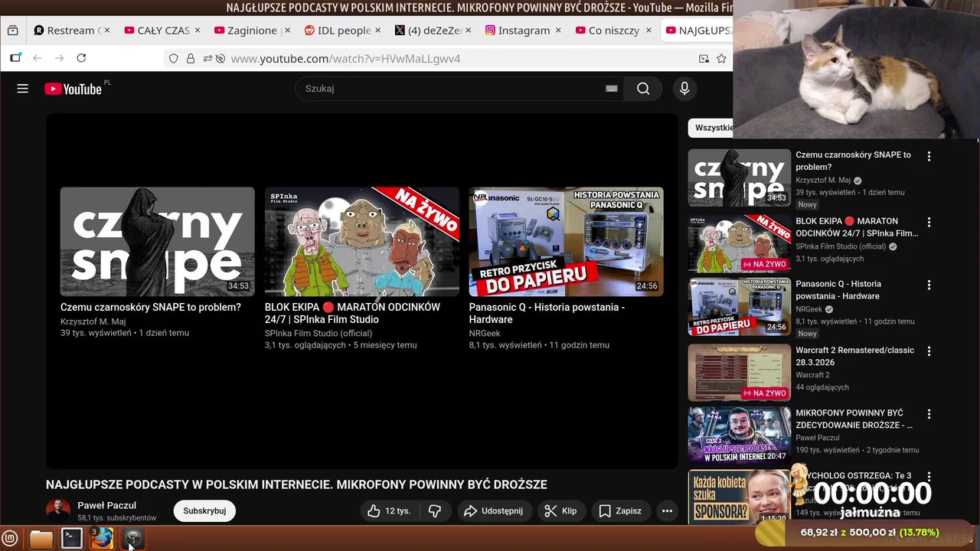This screenshot has height=551, width=980.
Task: Open sidebar MIKROFONY POWINNY BYĆ thumbnail
Action: [739, 435]
